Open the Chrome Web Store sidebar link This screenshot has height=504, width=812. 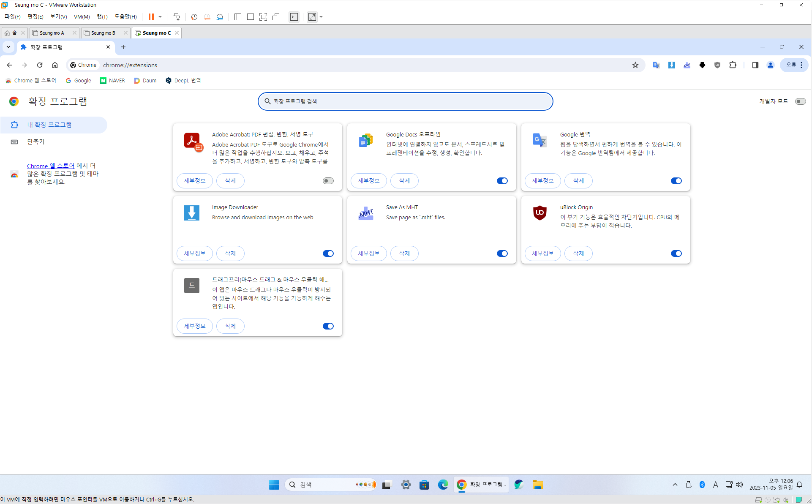tap(51, 166)
